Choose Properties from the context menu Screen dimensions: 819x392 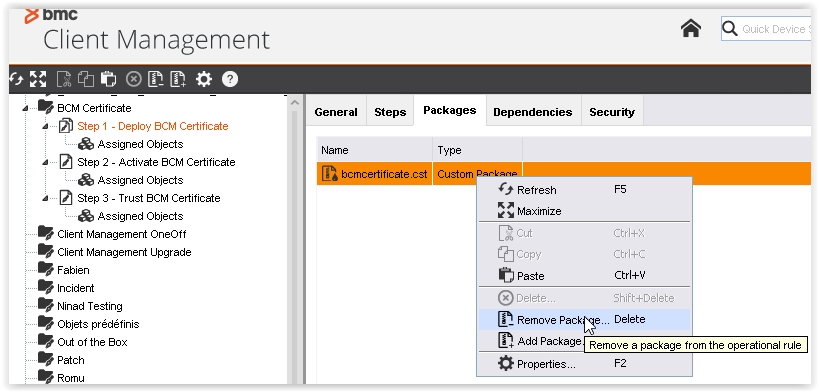pyautogui.click(x=585, y=364)
